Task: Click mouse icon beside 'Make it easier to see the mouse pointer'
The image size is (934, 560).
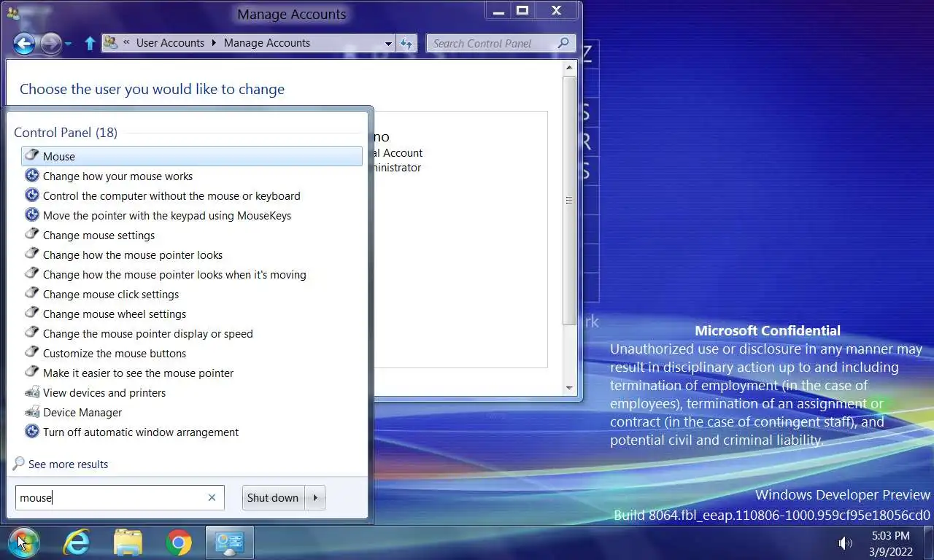Action: (31, 373)
